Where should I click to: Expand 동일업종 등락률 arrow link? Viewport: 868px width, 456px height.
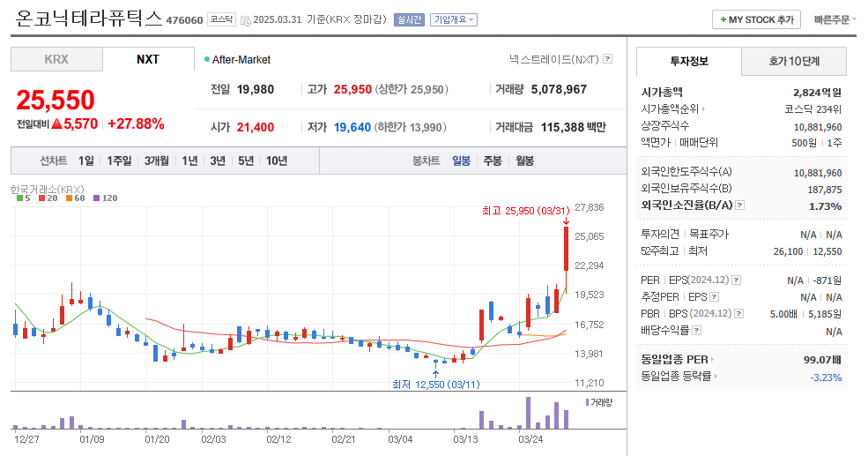[716, 377]
